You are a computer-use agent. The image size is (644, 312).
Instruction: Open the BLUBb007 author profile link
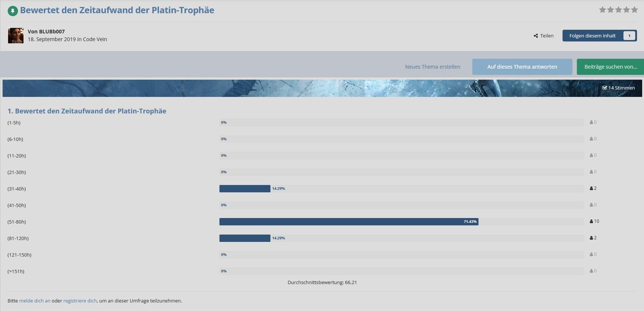tap(51, 32)
